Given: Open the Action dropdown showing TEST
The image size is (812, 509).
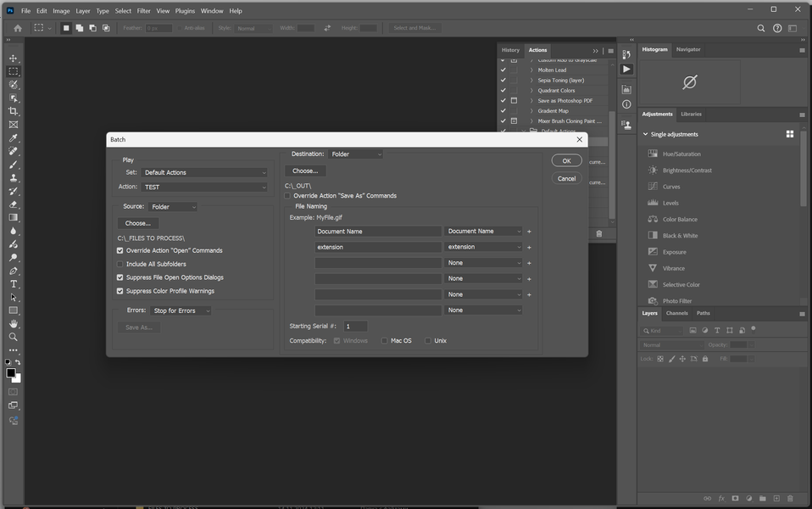Looking at the screenshot, I should (x=204, y=187).
